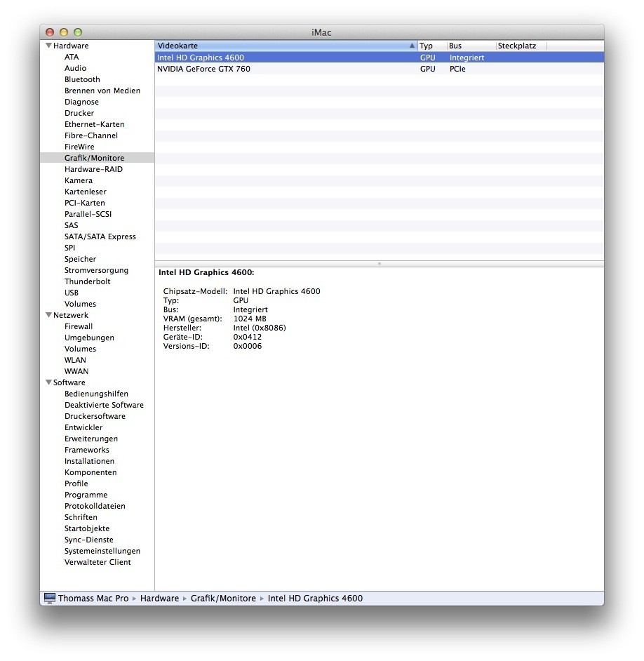Select PCI-Karten entry
Viewport: 644px width, 661px height.
85,203
